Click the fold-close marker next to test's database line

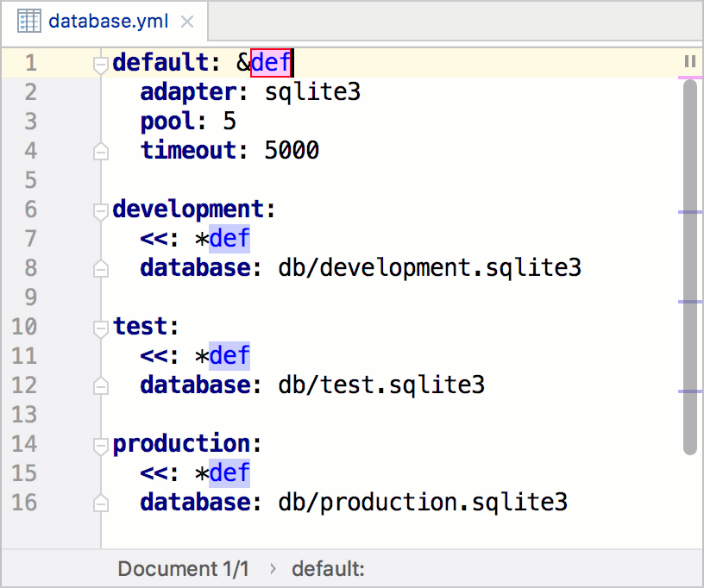pyautogui.click(x=100, y=385)
